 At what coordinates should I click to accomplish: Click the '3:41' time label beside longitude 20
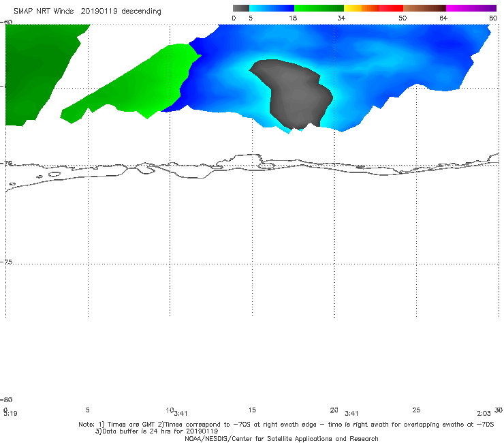point(351,414)
